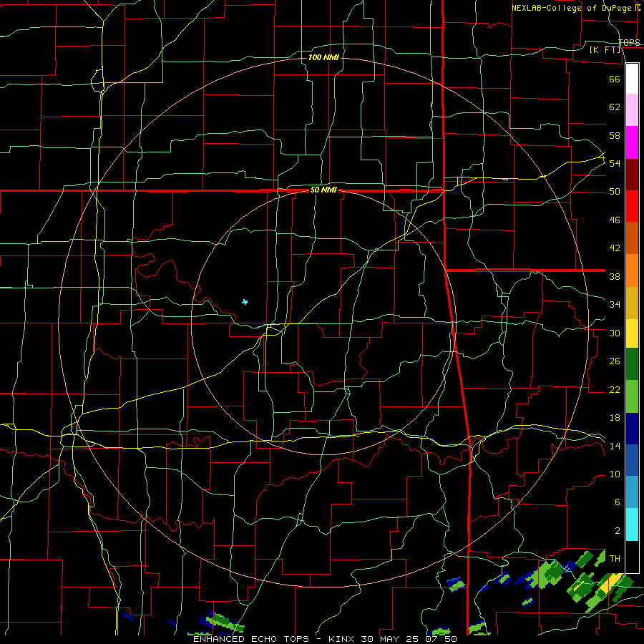Image resolution: width=644 pixels, height=644 pixels.
Task: Click the cyan legend swatch at the bottom
Action: click(x=632, y=525)
